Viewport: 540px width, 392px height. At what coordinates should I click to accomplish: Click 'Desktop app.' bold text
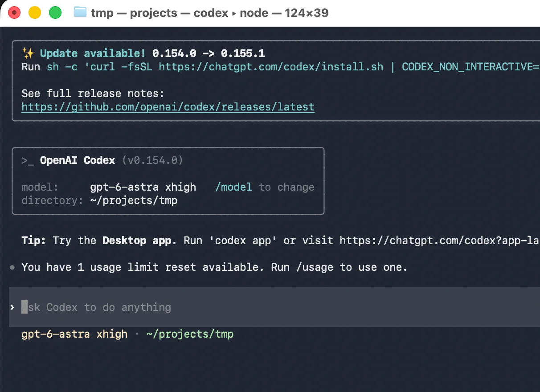point(139,241)
